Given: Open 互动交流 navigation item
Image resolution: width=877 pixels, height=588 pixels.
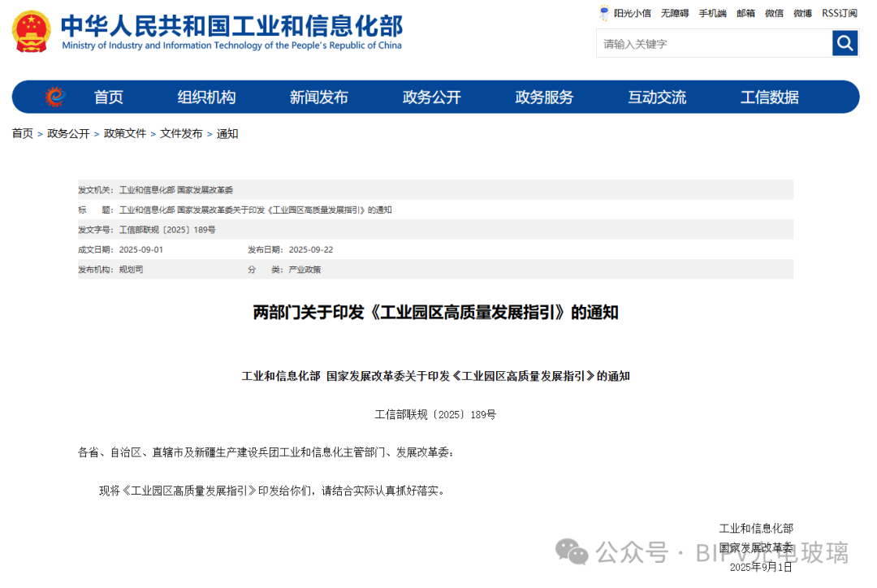Looking at the screenshot, I should (x=656, y=97).
